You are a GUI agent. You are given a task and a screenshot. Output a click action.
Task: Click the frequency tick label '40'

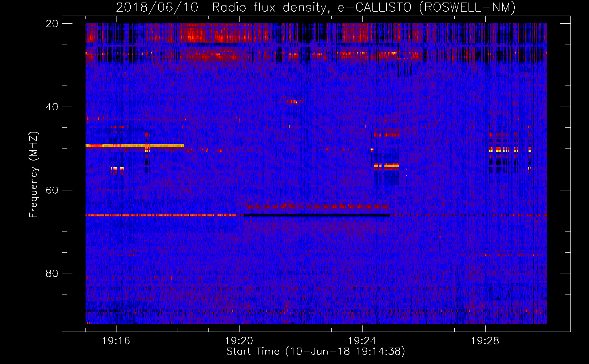coord(52,107)
